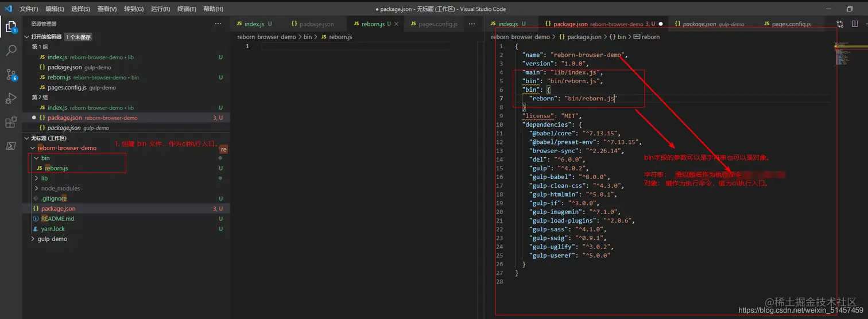Collapse the 打开的编辑器 section
This screenshot has height=319, width=868.
(46, 37)
